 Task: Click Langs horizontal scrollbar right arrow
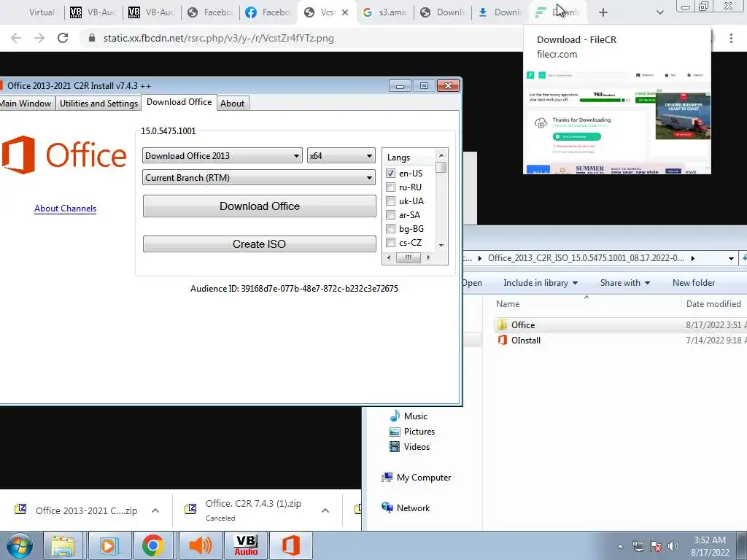coord(428,257)
